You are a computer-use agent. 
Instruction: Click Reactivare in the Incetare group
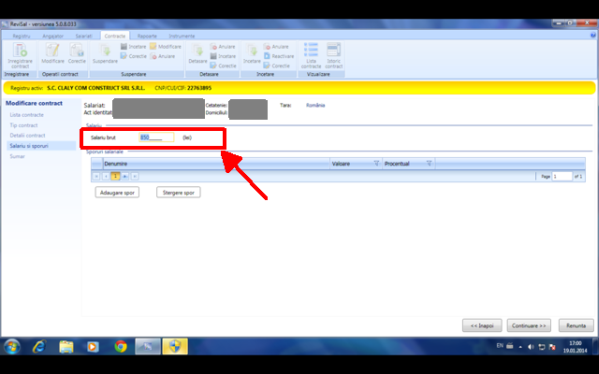(279, 56)
